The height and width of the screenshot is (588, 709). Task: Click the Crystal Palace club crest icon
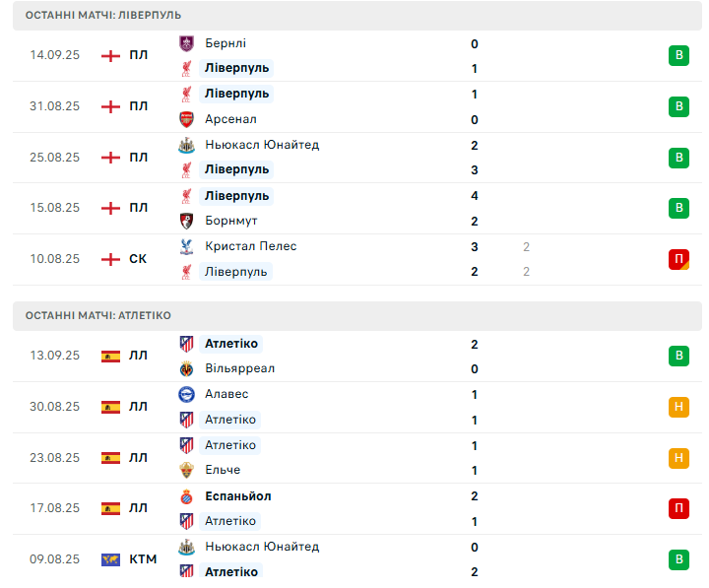(186, 246)
